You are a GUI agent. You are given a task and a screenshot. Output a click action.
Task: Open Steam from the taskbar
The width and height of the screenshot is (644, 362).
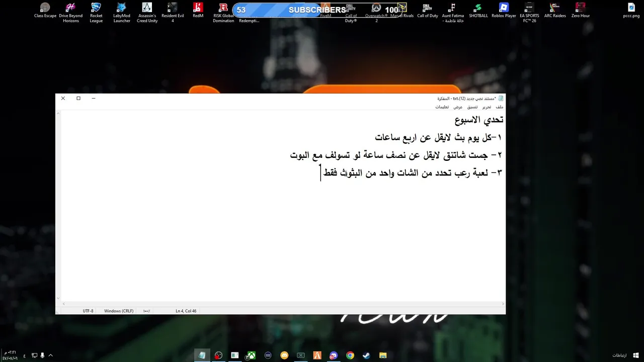[366, 355]
